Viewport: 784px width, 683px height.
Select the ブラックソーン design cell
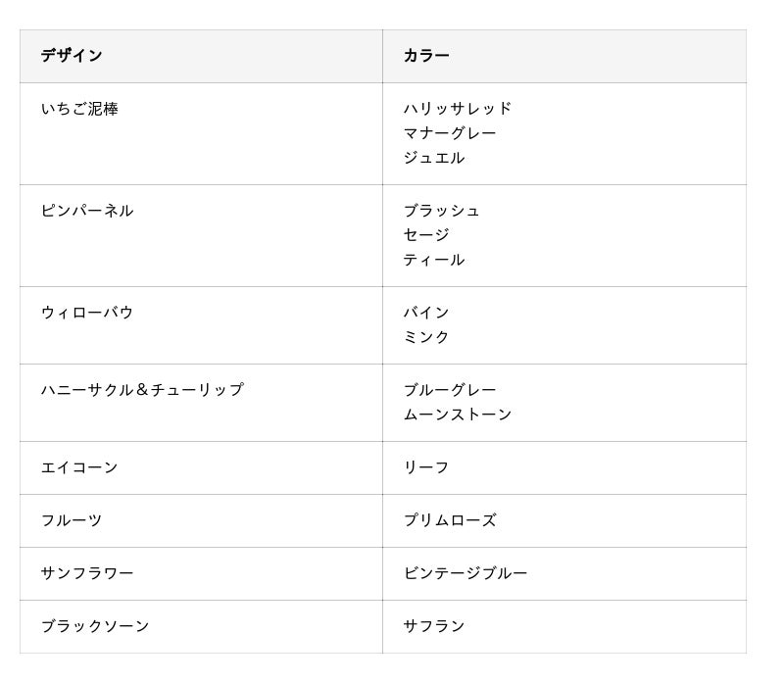coord(95,626)
